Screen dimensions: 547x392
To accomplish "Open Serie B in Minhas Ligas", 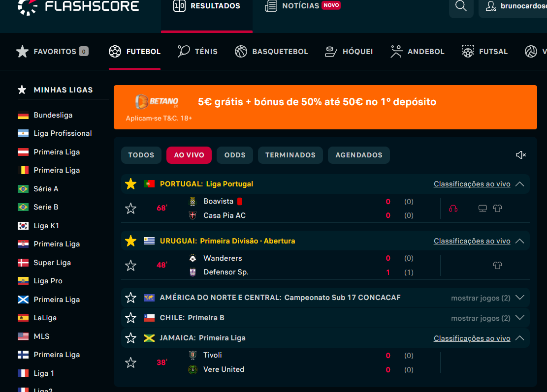I will 46,207.
